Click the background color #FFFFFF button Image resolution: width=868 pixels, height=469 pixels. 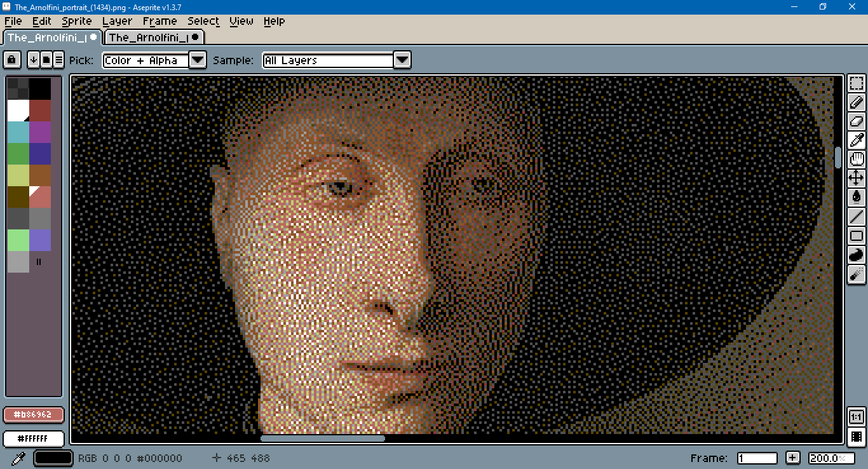click(34, 438)
